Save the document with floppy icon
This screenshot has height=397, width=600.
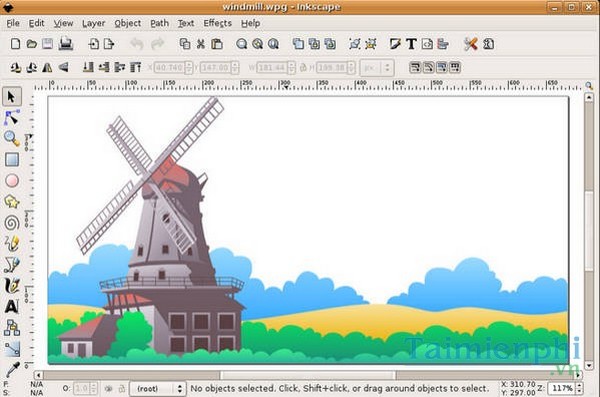(x=47, y=44)
